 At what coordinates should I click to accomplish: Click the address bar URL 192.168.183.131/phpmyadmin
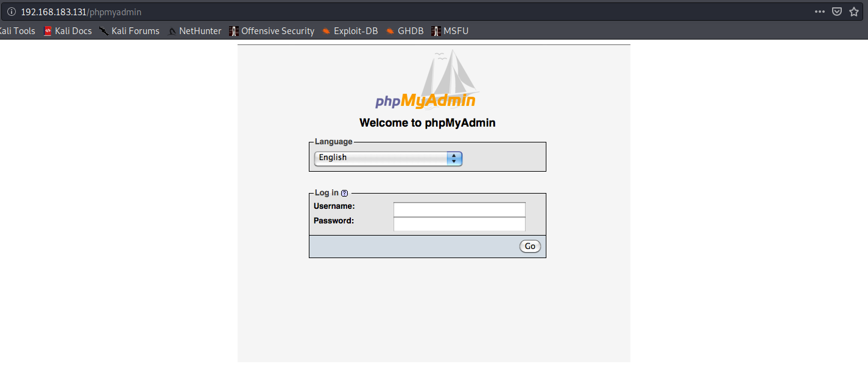point(81,12)
